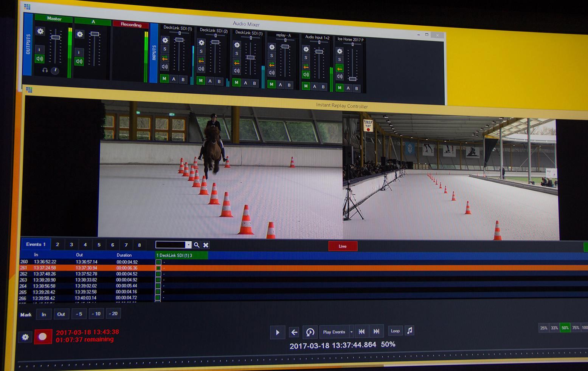Route DeckLink SDI (2) to bus A
This screenshot has height=371, width=588.
point(210,81)
